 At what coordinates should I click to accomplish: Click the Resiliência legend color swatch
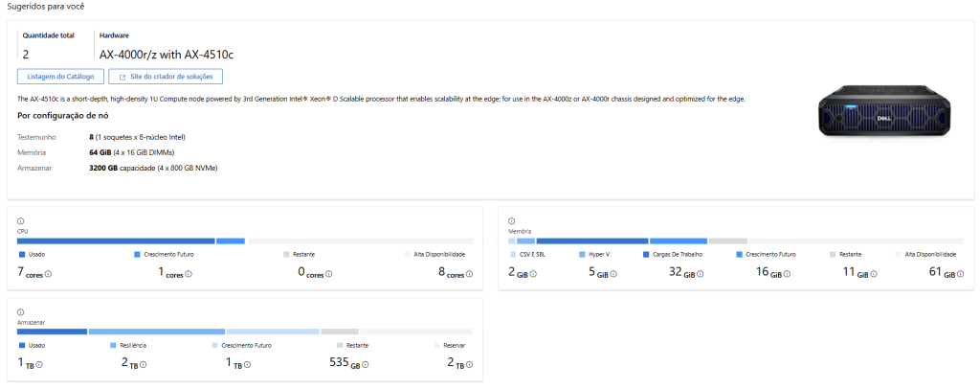[x=113, y=345]
